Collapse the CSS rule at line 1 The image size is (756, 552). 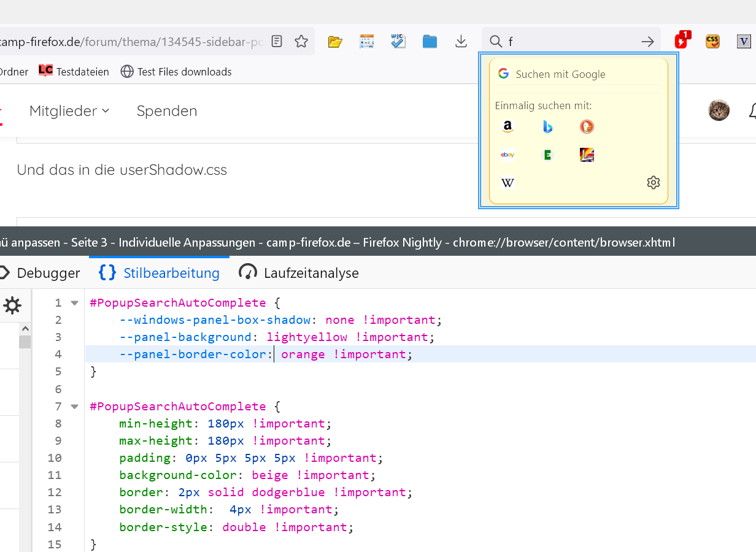pyautogui.click(x=75, y=303)
